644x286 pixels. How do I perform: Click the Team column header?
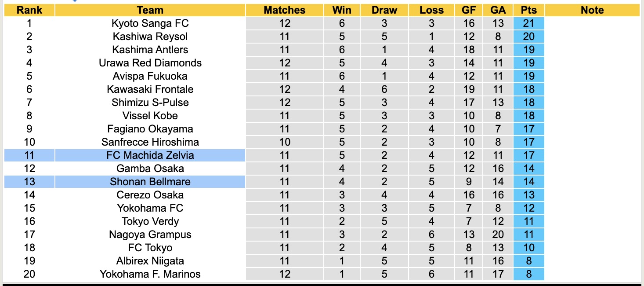tap(150, 10)
